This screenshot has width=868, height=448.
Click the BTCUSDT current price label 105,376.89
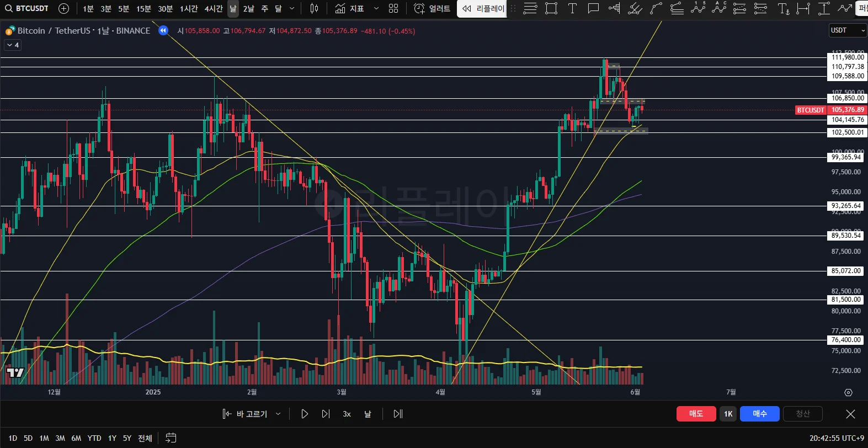[x=831, y=110]
